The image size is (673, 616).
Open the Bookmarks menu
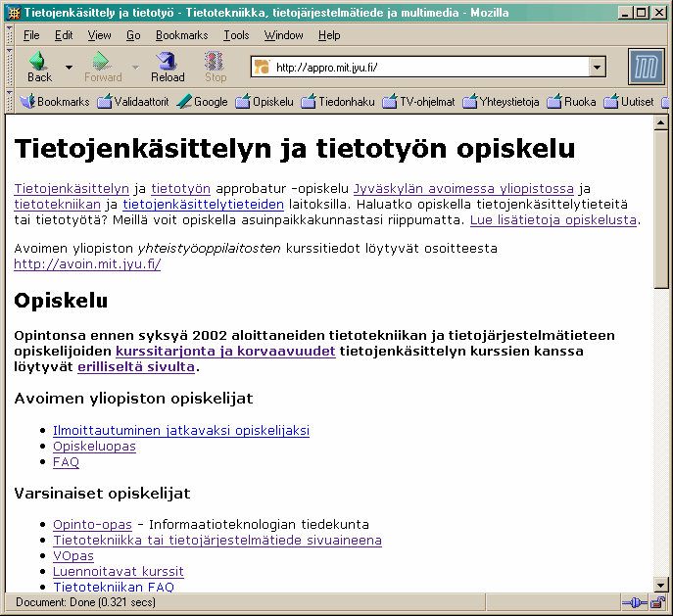[x=181, y=35]
